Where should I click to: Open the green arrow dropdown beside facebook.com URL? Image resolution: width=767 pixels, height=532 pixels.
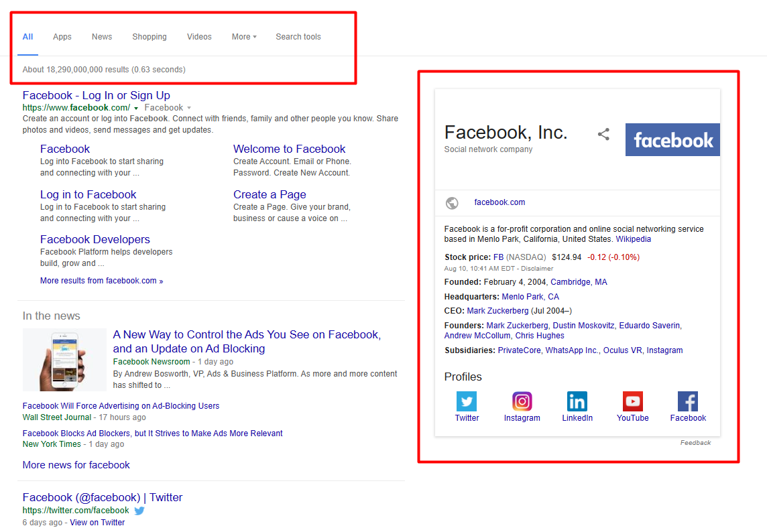(136, 108)
